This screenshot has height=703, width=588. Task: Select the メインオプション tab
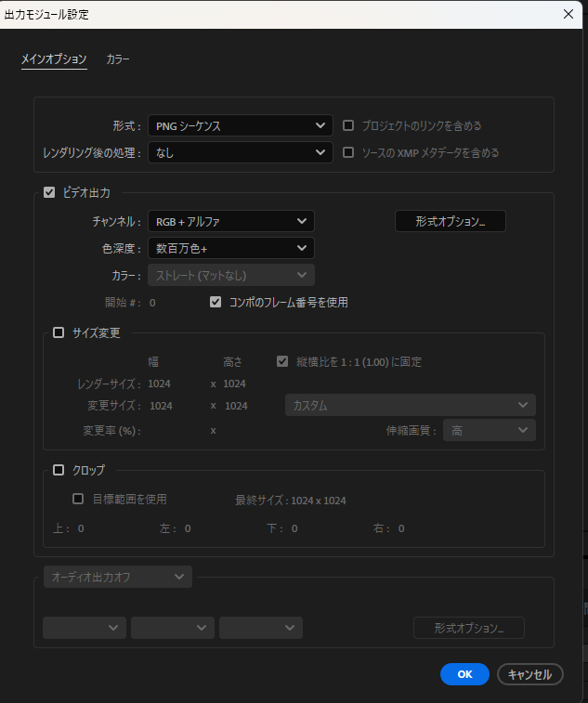pyautogui.click(x=54, y=59)
